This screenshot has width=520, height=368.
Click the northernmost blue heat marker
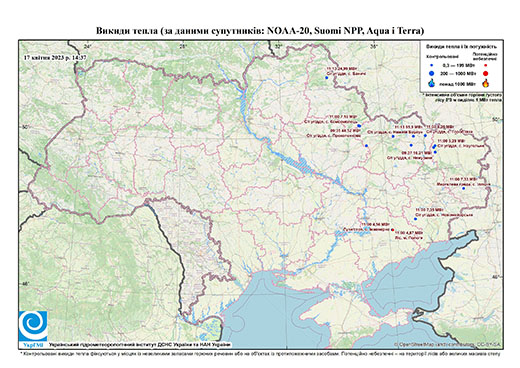pyautogui.click(x=327, y=78)
